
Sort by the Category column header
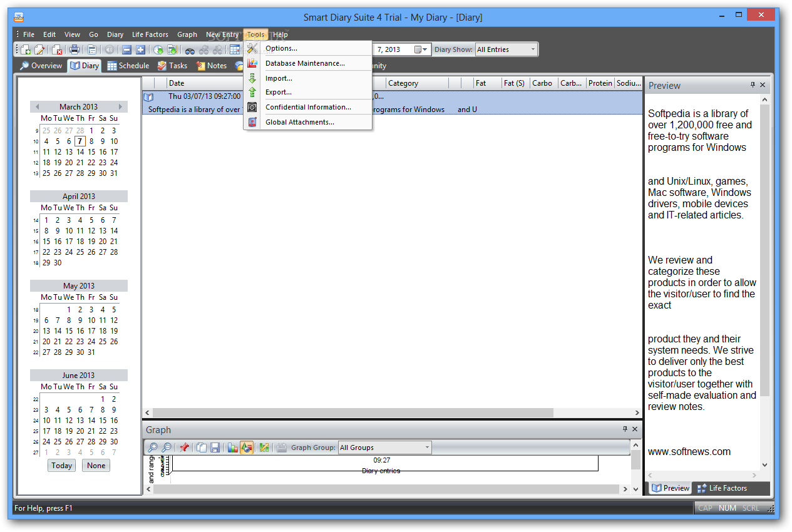coord(417,83)
